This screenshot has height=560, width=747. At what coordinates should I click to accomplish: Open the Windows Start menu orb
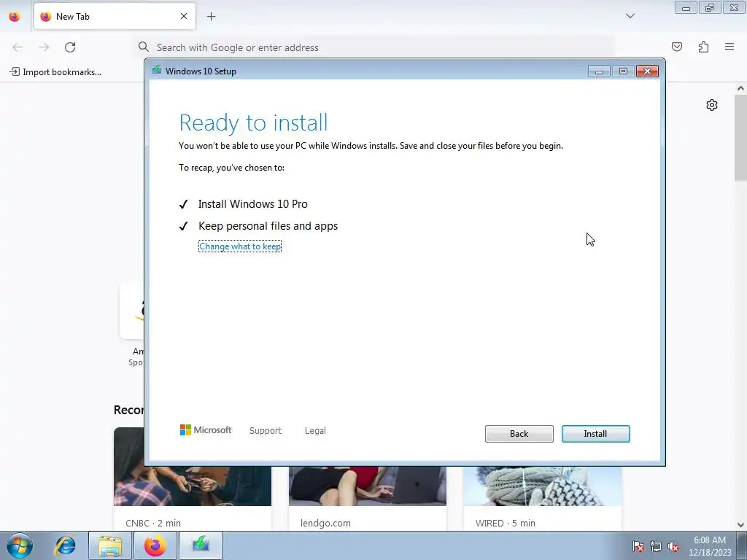tap(20, 545)
